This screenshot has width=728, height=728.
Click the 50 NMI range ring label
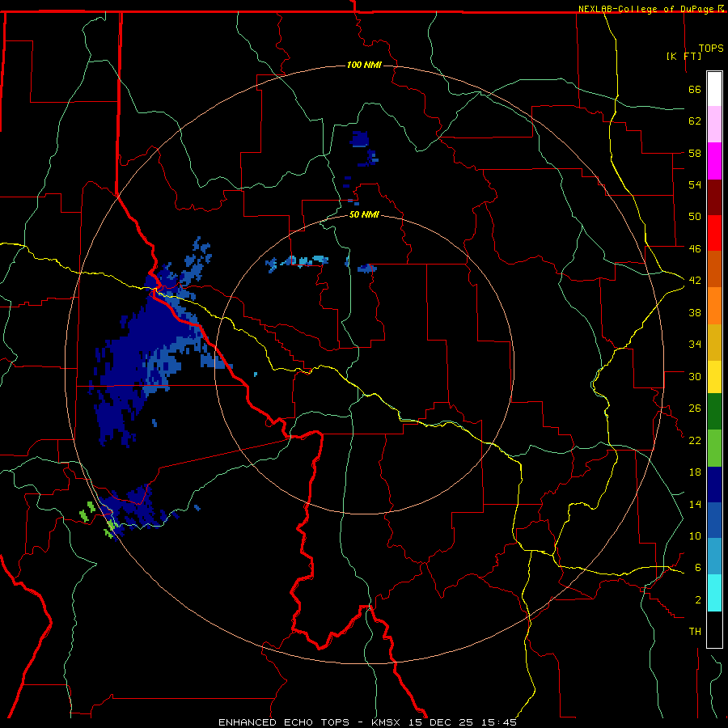(x=364, y=214)
